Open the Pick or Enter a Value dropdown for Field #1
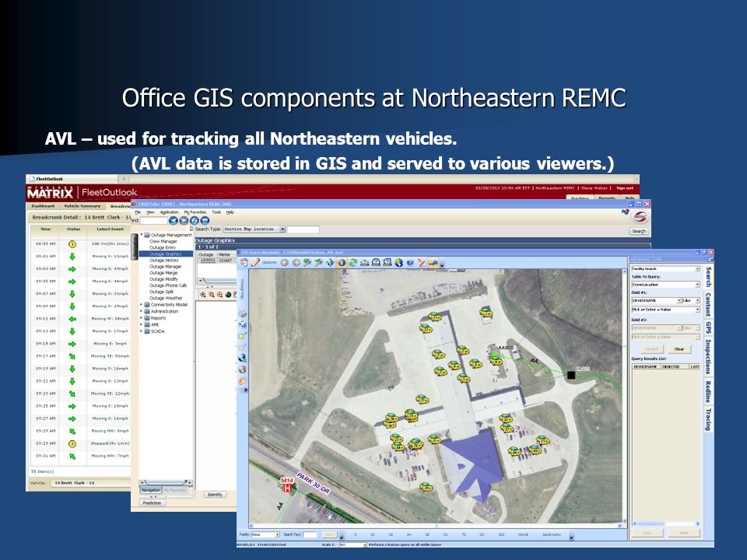Image resolution: width=747 pixels, height=560 pixels. [x=697, y=310]
